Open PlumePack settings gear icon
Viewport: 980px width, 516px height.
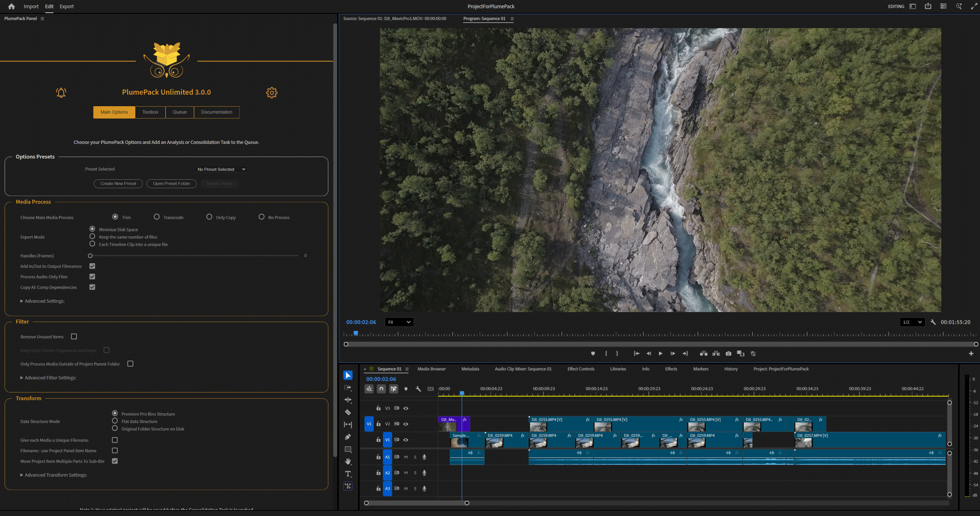pyautogui.click(x=271, y=92)
